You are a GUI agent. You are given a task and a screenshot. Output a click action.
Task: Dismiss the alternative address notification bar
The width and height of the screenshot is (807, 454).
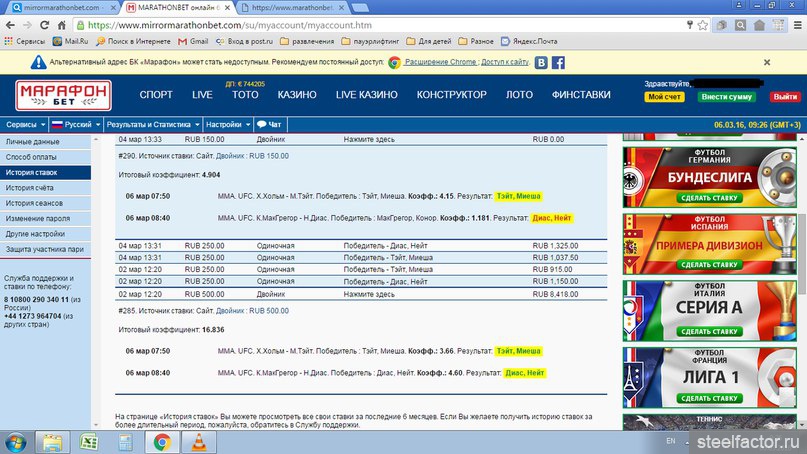793,62
